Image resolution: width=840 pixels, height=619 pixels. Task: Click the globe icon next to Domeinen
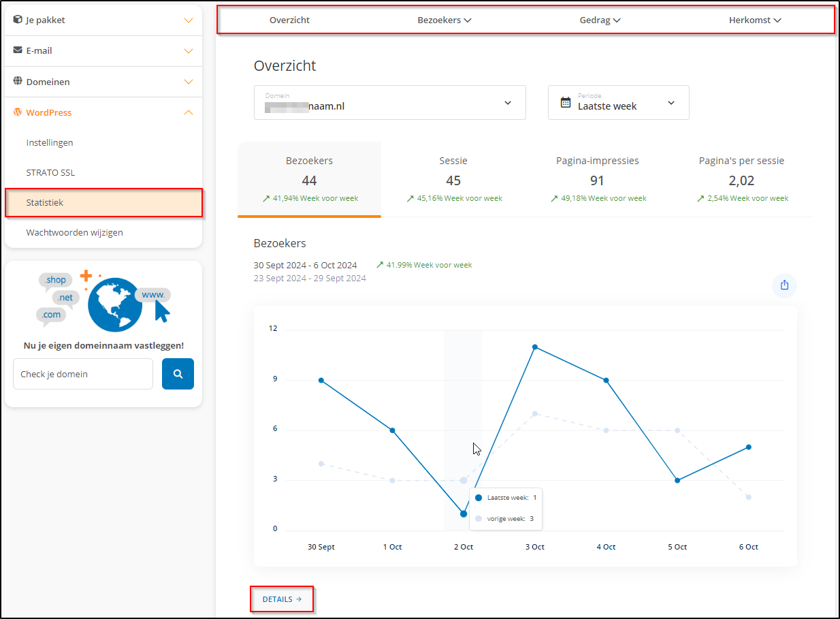18,81
